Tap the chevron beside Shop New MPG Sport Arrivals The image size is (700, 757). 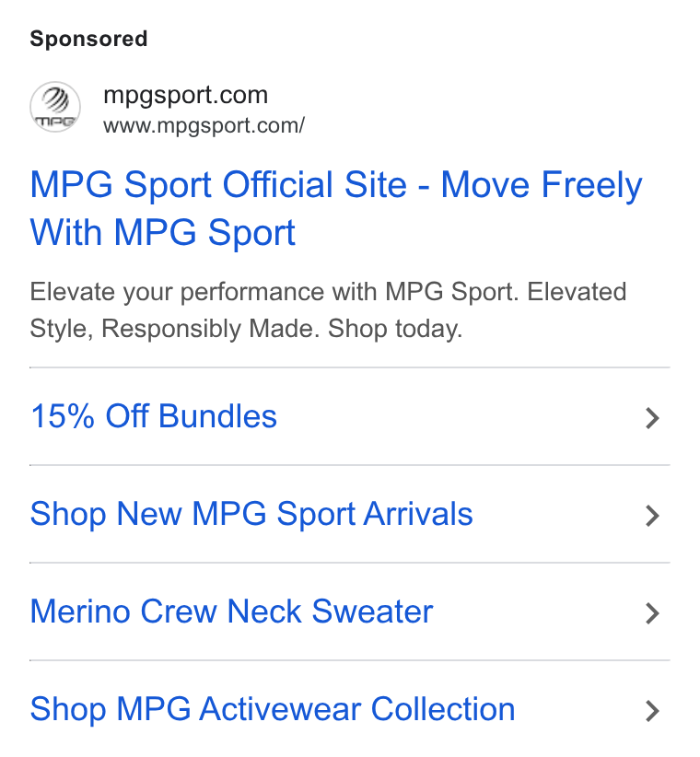point(652,516)
